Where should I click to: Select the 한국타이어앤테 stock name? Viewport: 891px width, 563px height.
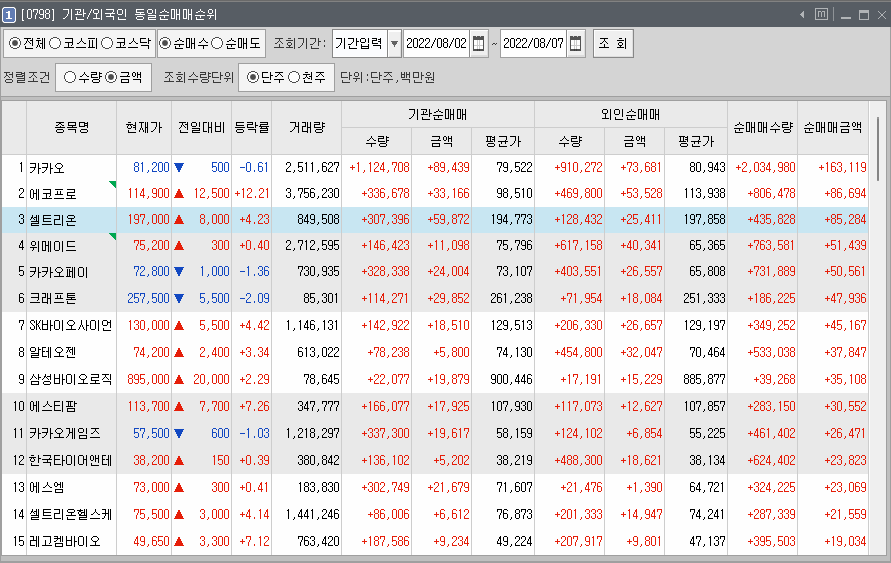tap(70, 460)
